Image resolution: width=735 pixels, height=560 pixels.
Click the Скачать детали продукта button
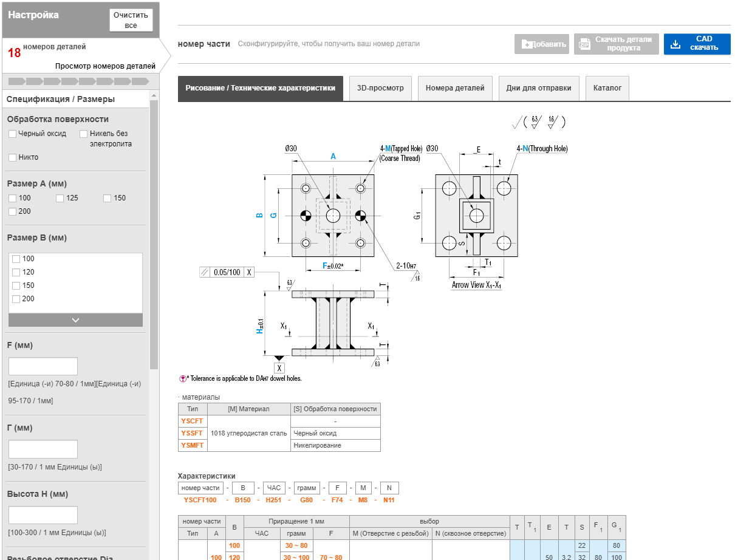point(617,44)
